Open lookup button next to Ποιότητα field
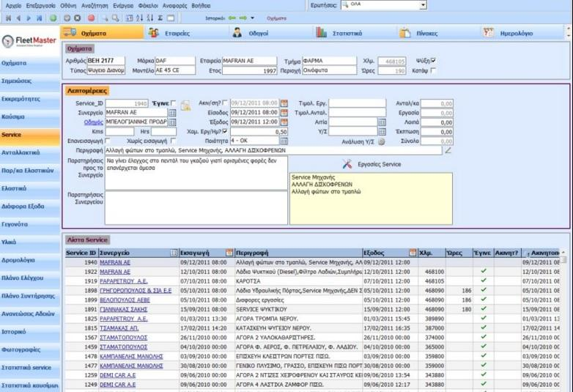Viewport: 573px width, 392px height. coord(284,141)
